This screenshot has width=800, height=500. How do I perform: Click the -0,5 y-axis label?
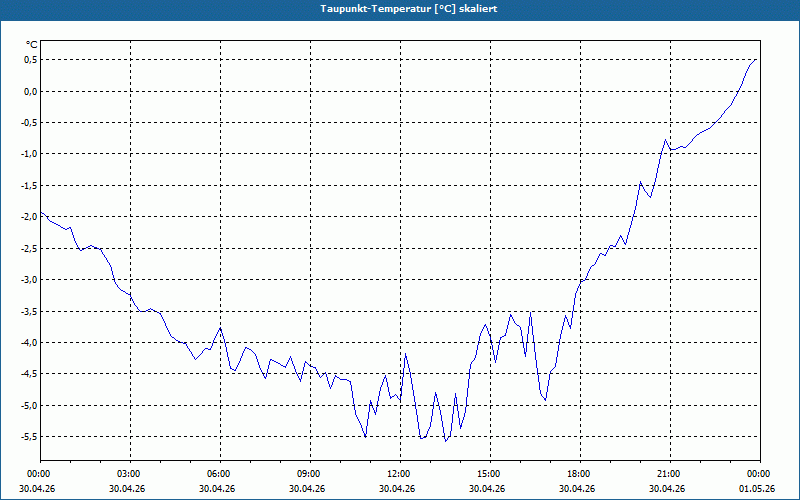[30, 122]
